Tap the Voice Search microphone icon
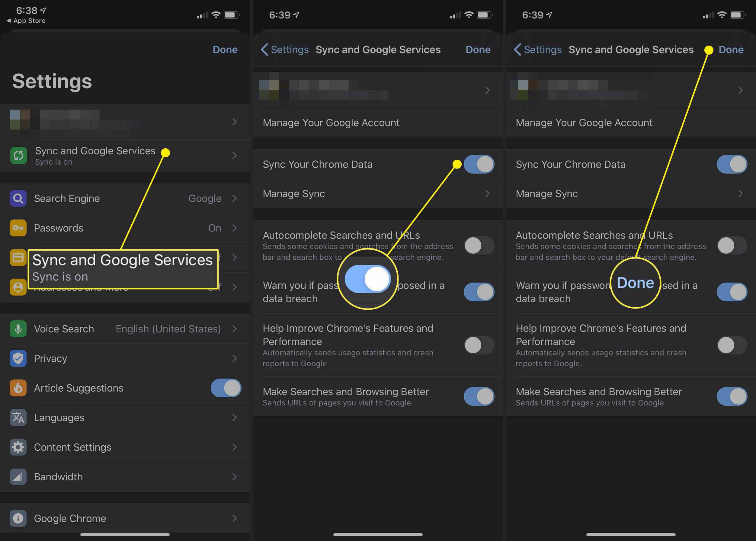The height and width of the screenshot is (541, 756). pos(18,329)
